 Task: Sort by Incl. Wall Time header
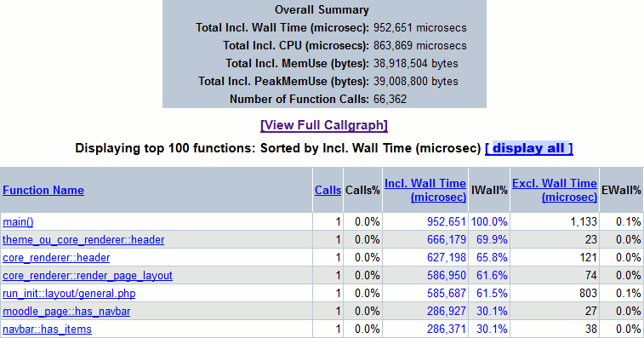pyautogui.click(x=425, y=190)
